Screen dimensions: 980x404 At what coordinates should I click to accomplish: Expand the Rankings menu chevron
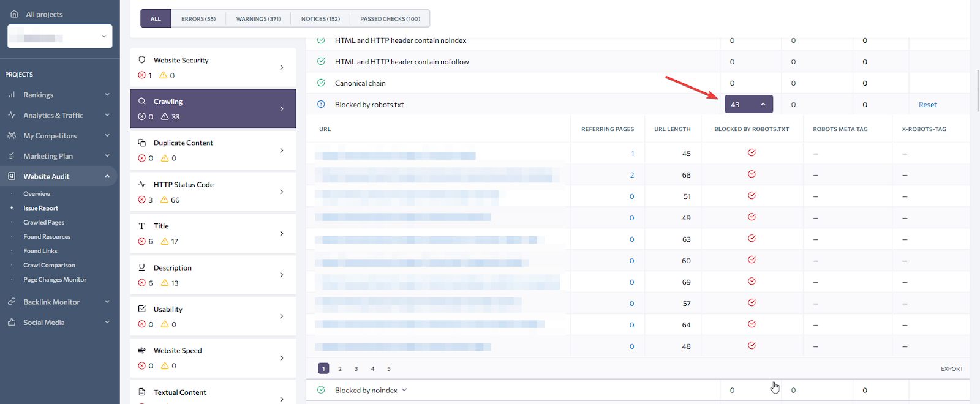point(107,95)
